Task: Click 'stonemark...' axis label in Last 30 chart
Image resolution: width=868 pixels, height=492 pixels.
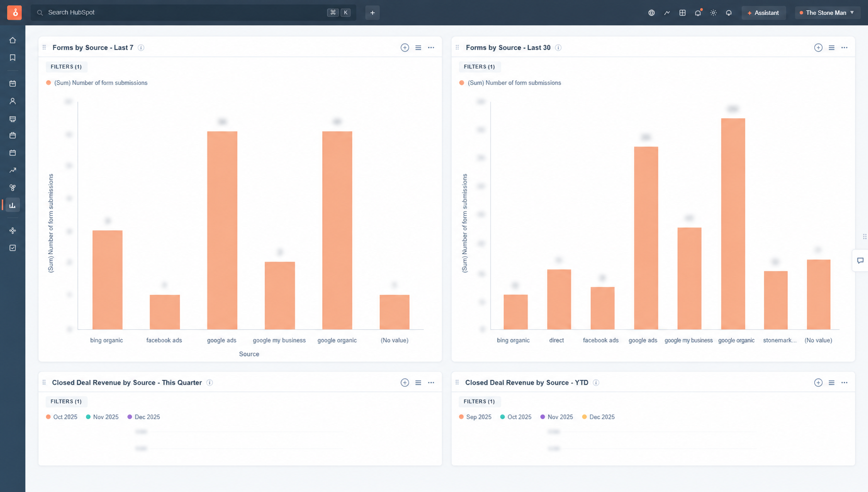Action: pos(779,340)
